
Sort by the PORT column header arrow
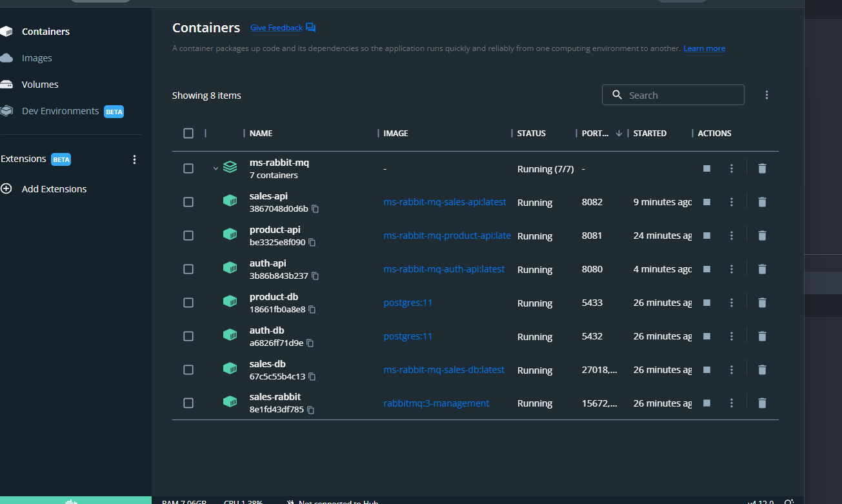(619, 134)
